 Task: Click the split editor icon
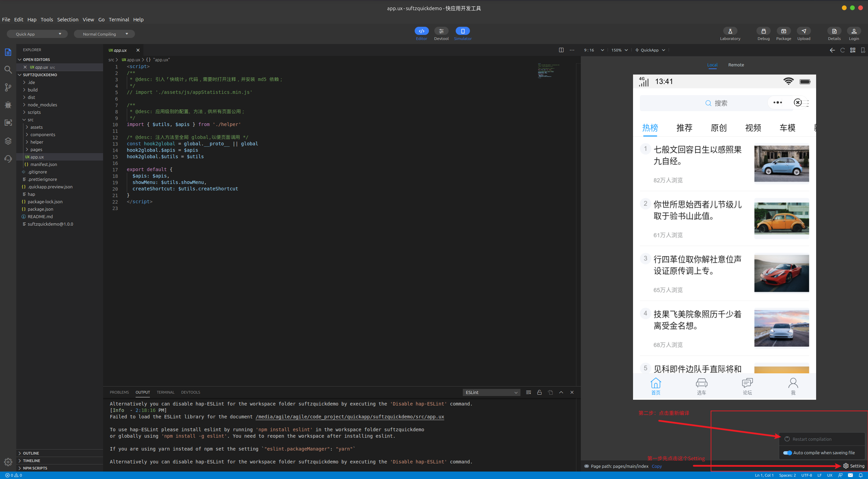point(561,50)
